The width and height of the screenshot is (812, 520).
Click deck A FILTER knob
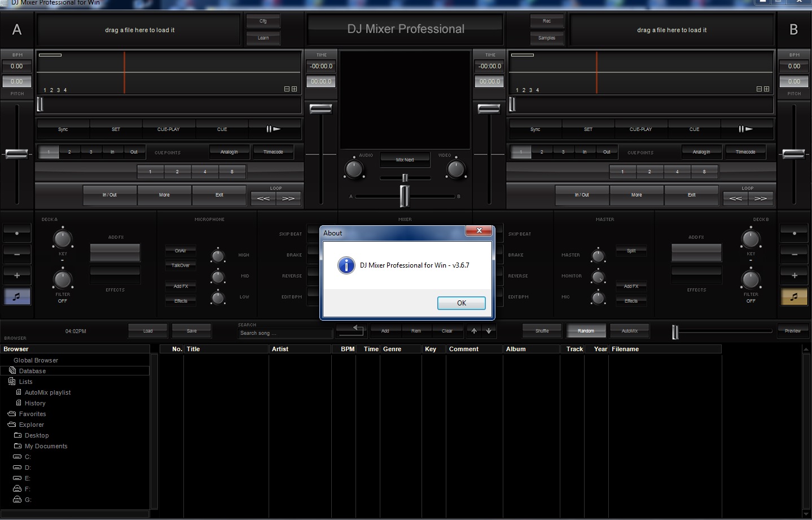pos(63,279)
